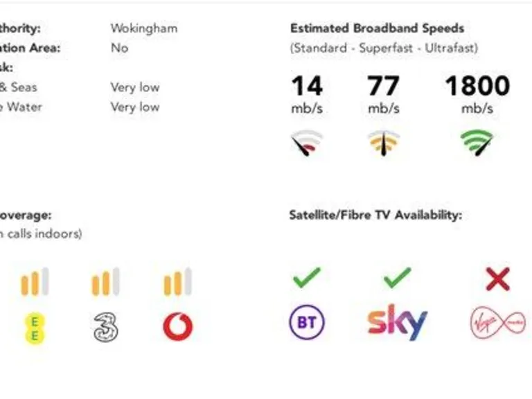Image resolution: width=532 pixels, height=399 pixels.
Task: Click the signal bars above EE
Action: [x=35, y=282]
